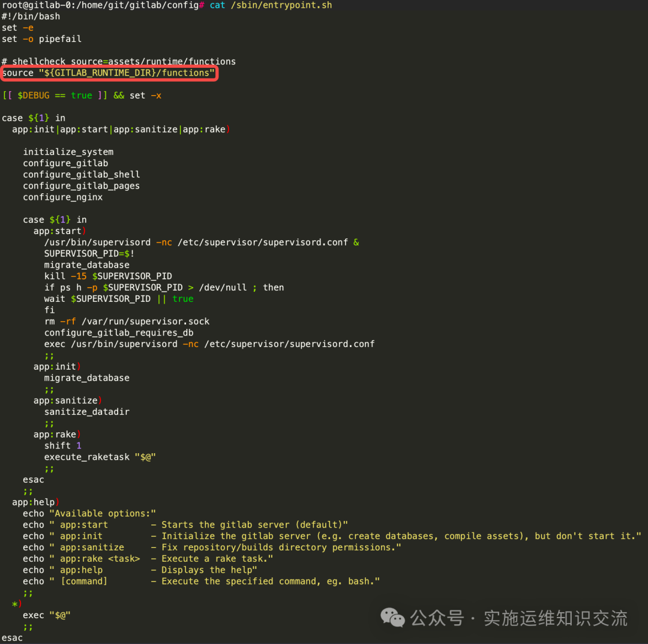Viewport: 648px width, 644px height.
Task: Click the echo line 'Execute the specified command, eg. bash'
Action: [x=202, y=581]
